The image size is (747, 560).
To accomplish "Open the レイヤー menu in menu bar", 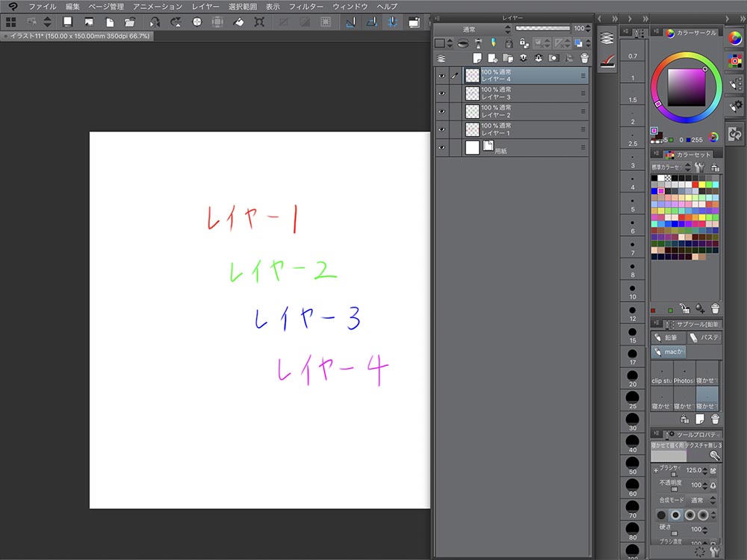I will coord(205,6).
